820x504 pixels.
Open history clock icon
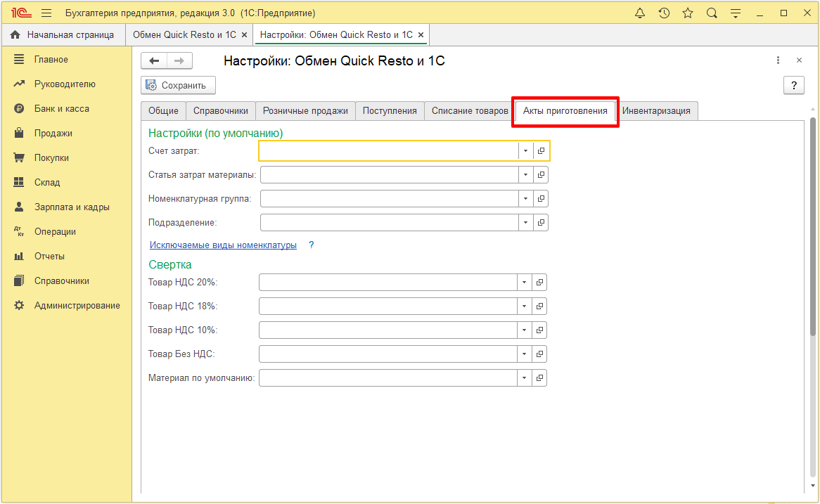pos(664,13)
